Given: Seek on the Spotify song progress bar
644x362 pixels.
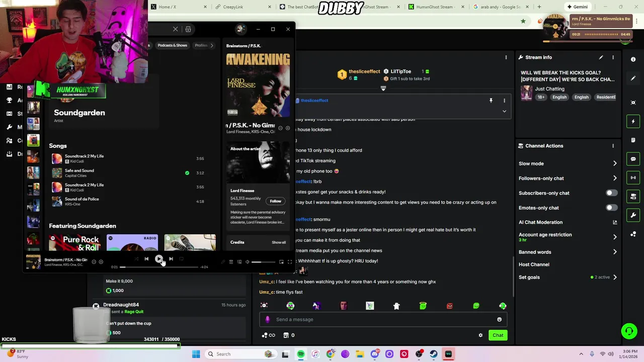Looking at the screenshot, I should pos(159,267).
